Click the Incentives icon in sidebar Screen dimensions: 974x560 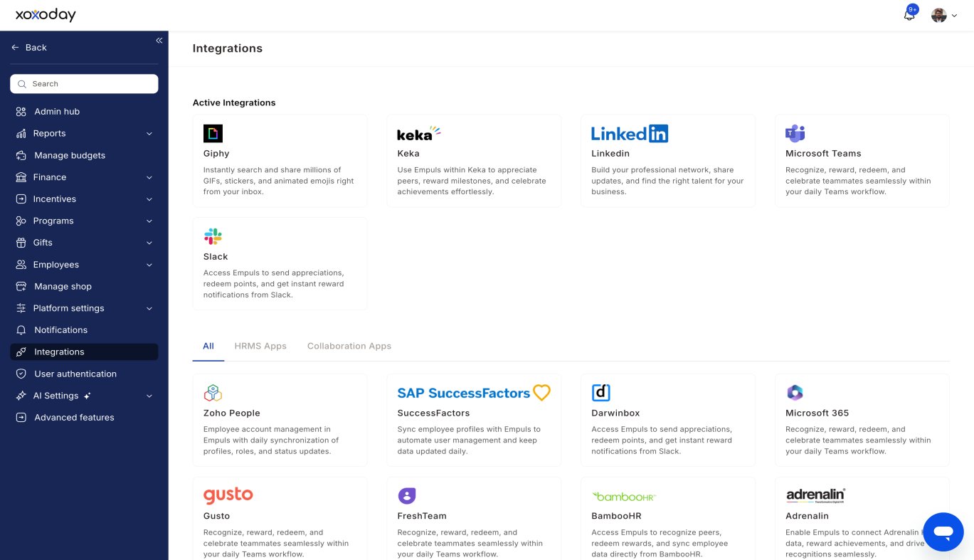click(21, 199)
